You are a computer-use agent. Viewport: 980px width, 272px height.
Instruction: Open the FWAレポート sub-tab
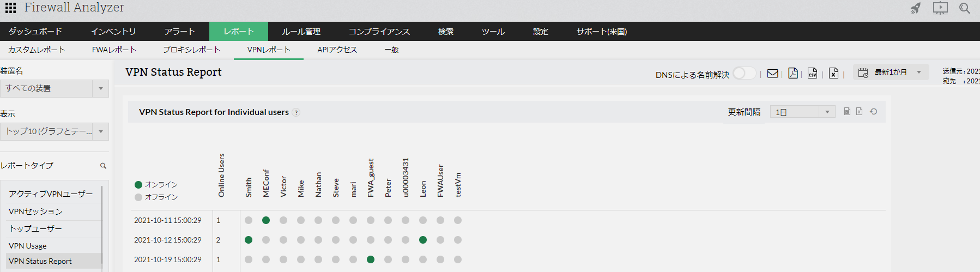coord(114,50)
